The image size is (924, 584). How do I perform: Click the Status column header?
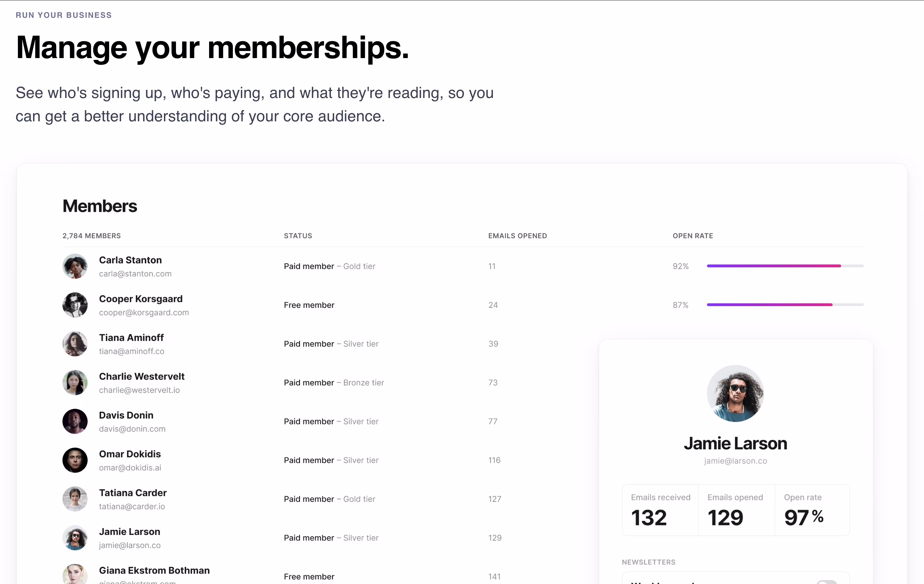click(x=298, y=236)
